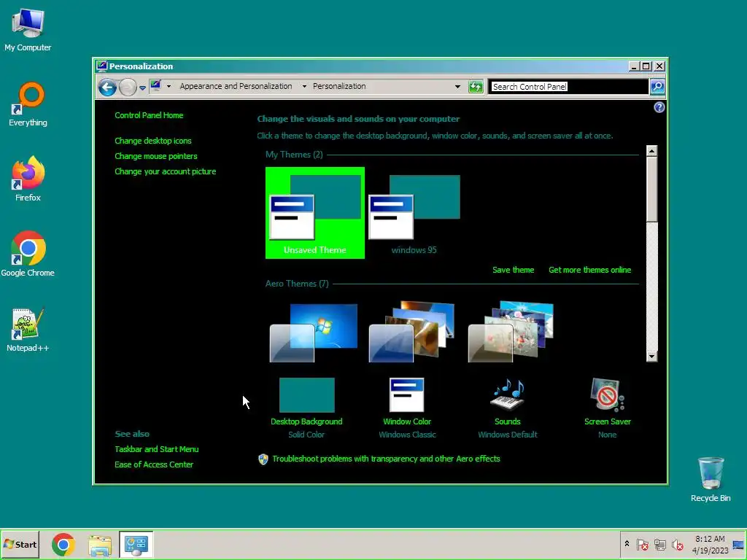Open Screen Saver settings icon
Screen dimensions: 747x560
pos(607,394)
